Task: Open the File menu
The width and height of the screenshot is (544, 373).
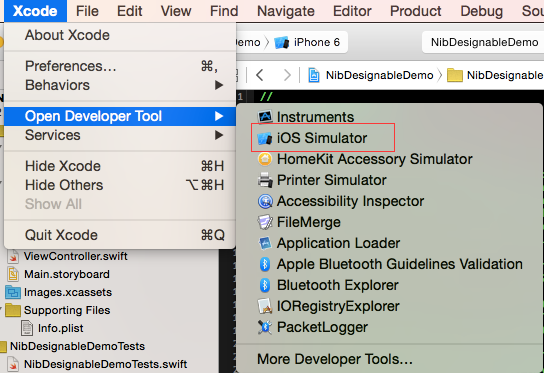Action: 87,11
